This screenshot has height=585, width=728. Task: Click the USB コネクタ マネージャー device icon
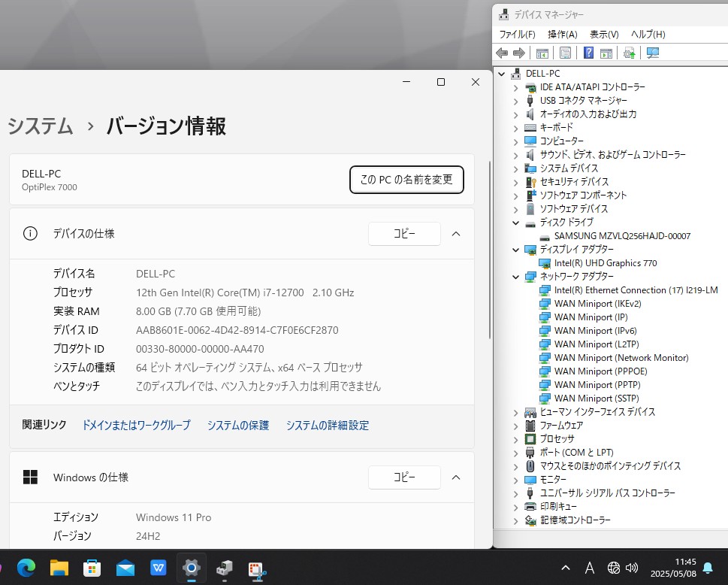click(530, 100)
